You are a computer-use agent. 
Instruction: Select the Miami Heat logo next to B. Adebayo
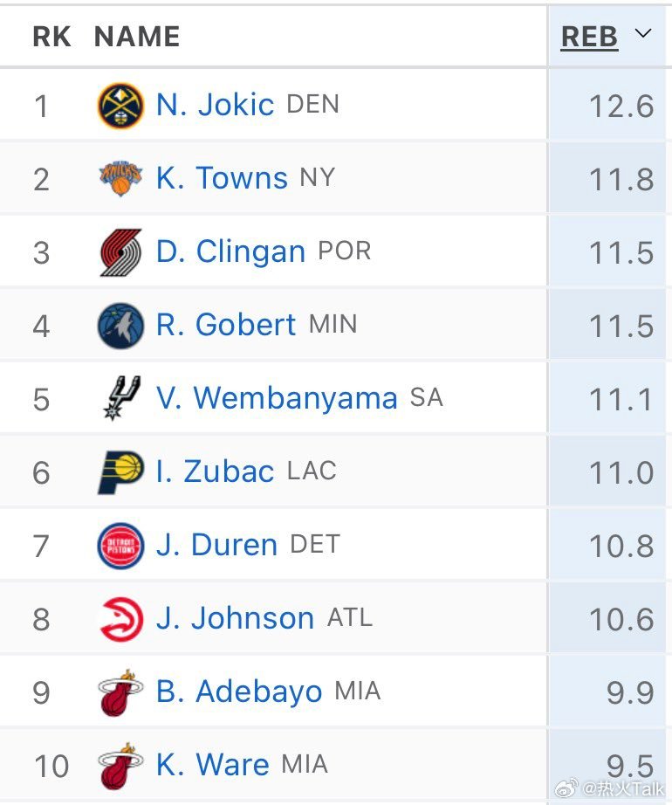(x=120, y=691)
